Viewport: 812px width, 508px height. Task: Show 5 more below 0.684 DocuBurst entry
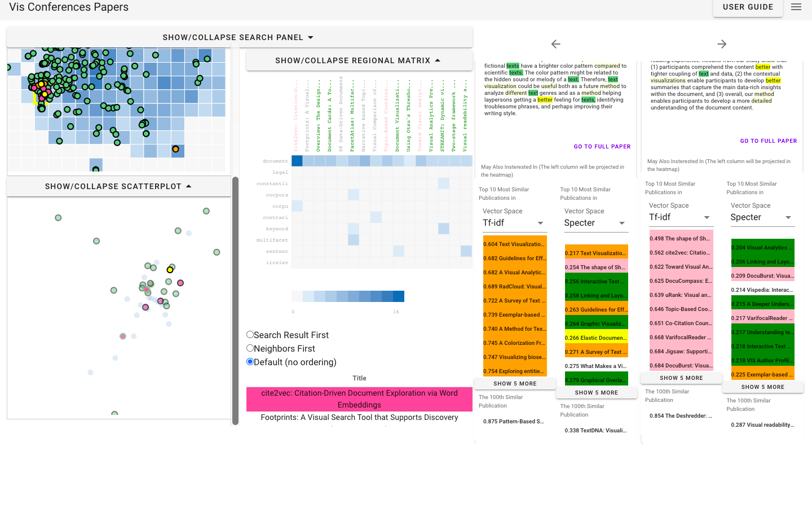[681, 378]
